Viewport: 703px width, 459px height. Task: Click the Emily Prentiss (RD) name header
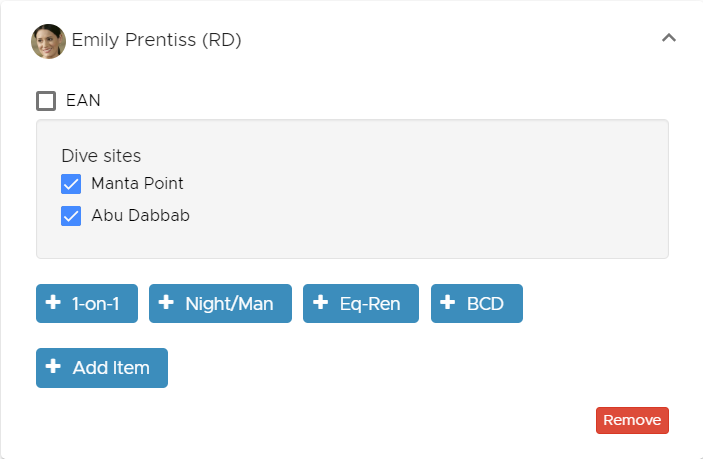(156, 40)
